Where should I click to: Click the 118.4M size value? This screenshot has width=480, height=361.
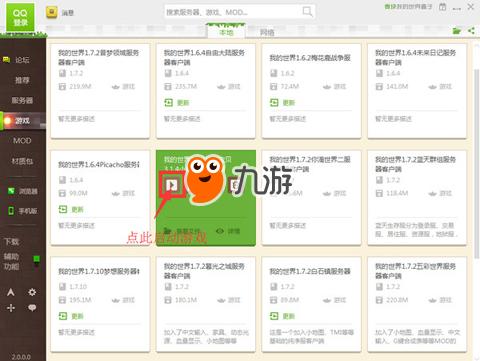click(x=397, y=193)
